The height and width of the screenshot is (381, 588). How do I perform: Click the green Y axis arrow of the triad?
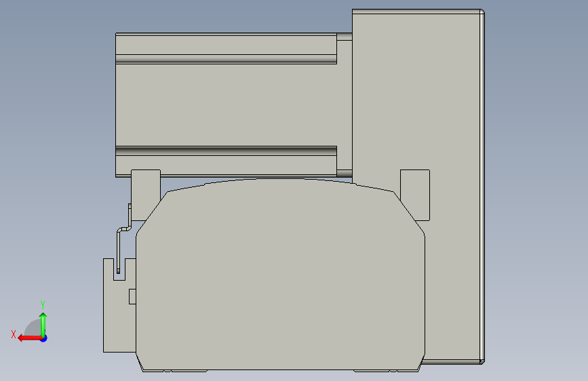point(43,323)
